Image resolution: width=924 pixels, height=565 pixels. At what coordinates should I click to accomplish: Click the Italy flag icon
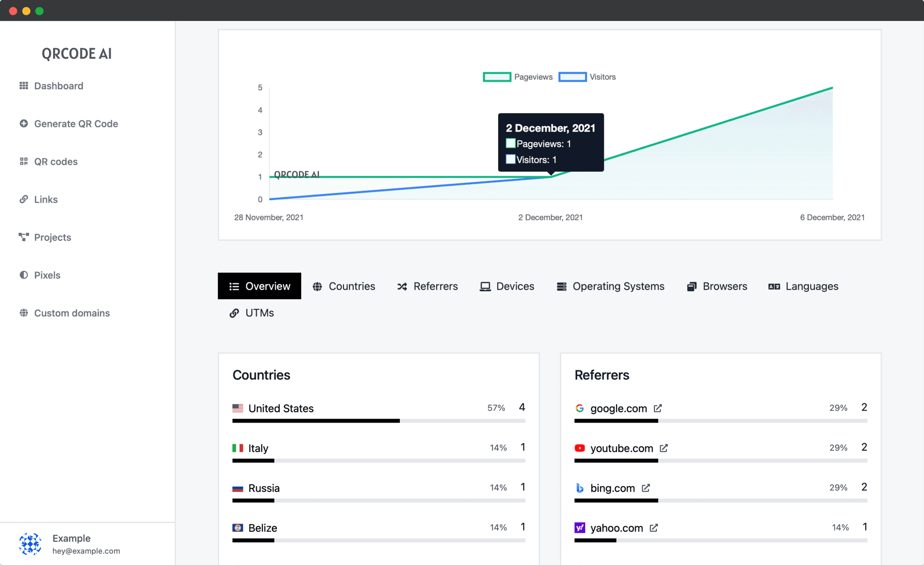(238, 448)
